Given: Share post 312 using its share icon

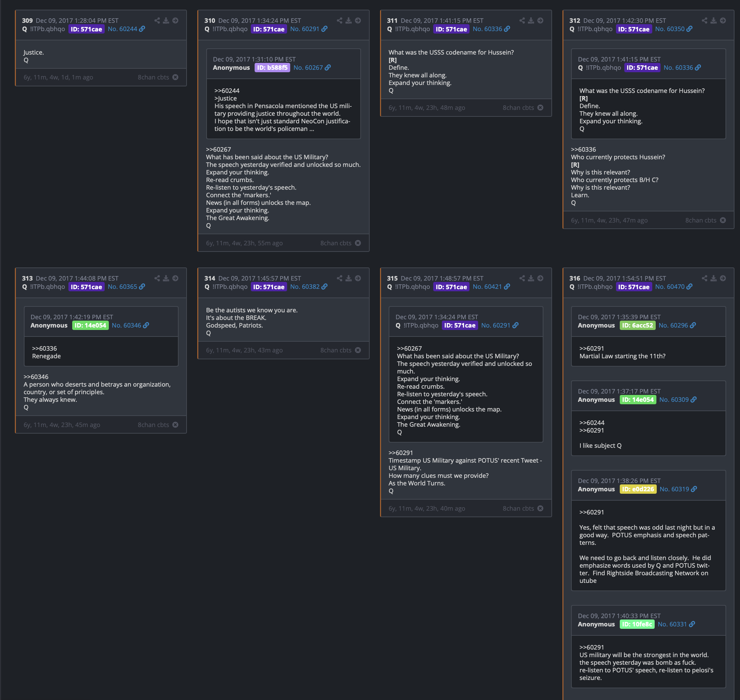Looking at the screenshot, I should pyautogui.click(x=704, y=20).
